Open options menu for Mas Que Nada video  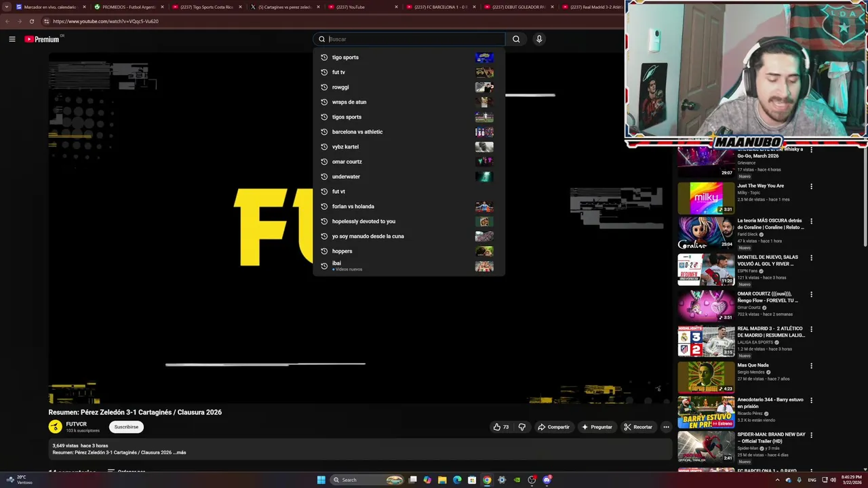(811, 365)
